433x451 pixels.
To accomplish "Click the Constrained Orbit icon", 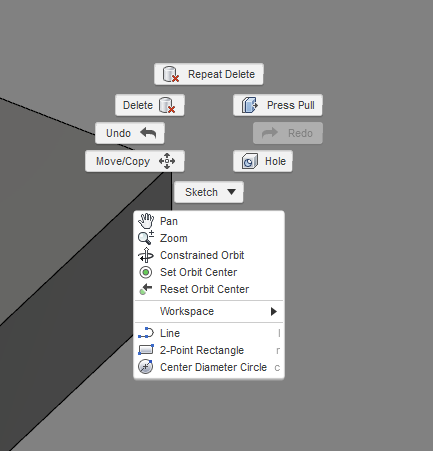I will tap(146, 255).
